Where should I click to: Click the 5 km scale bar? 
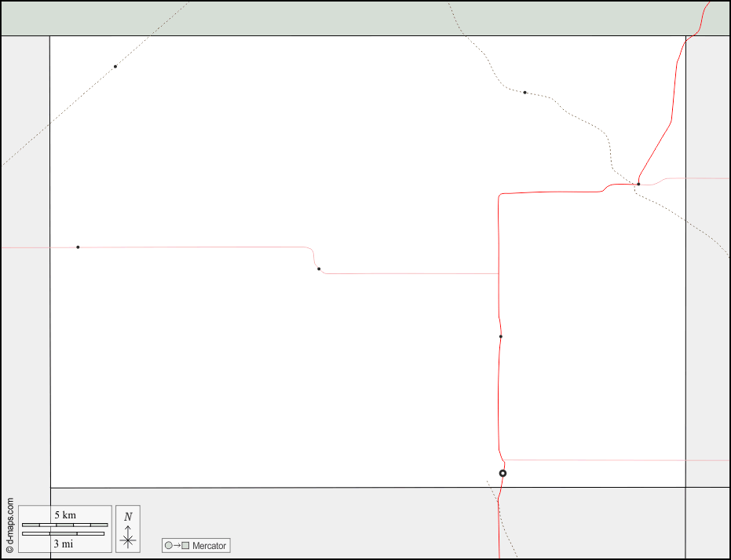coord(64,525)
